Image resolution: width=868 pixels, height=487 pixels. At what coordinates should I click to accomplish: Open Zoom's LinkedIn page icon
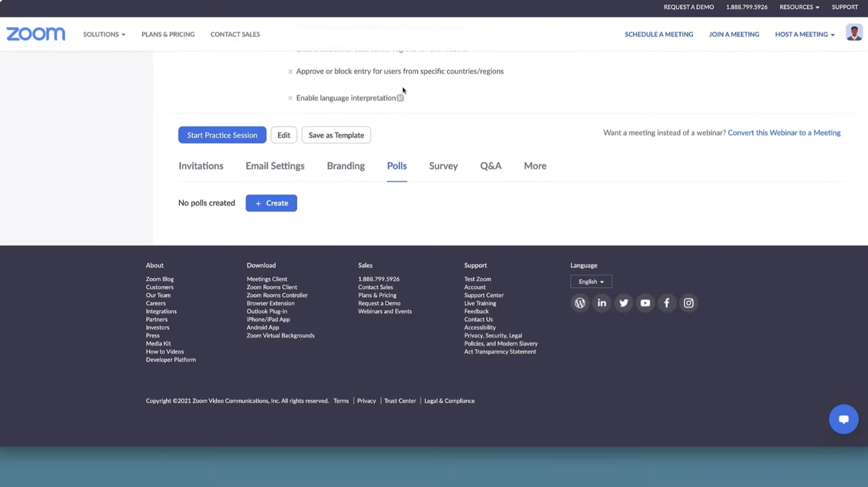[x=602, y=303]
